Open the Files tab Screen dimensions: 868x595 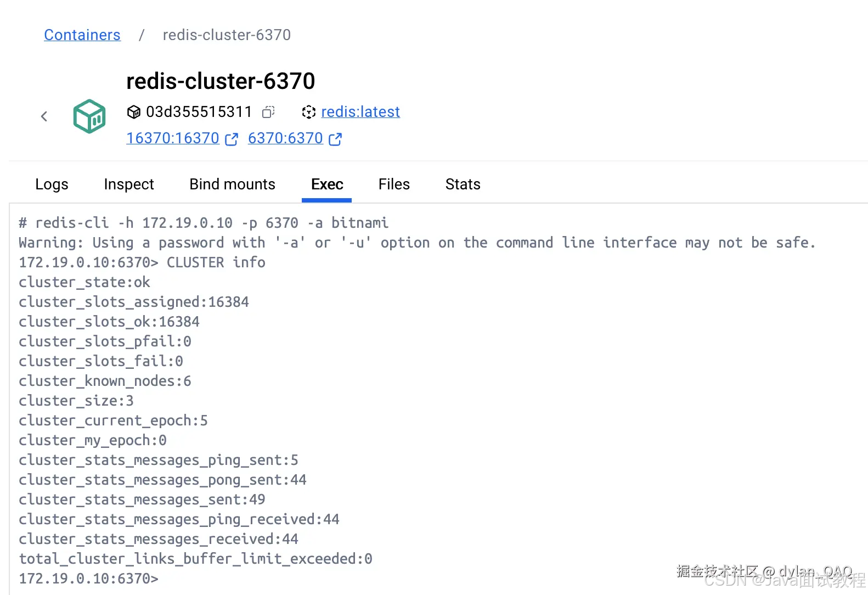(394, 184)
